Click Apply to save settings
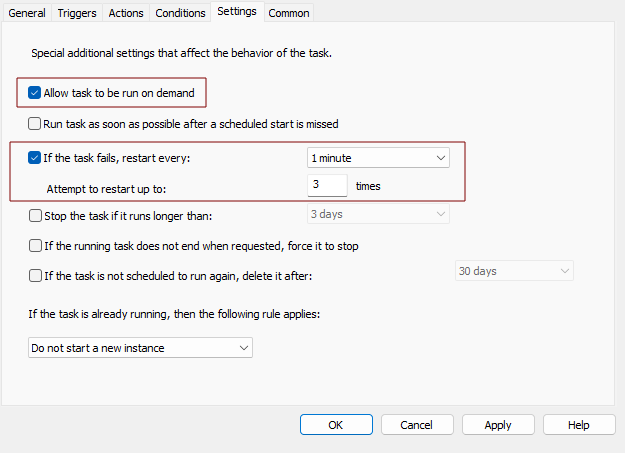 click(x=498, y=425)
